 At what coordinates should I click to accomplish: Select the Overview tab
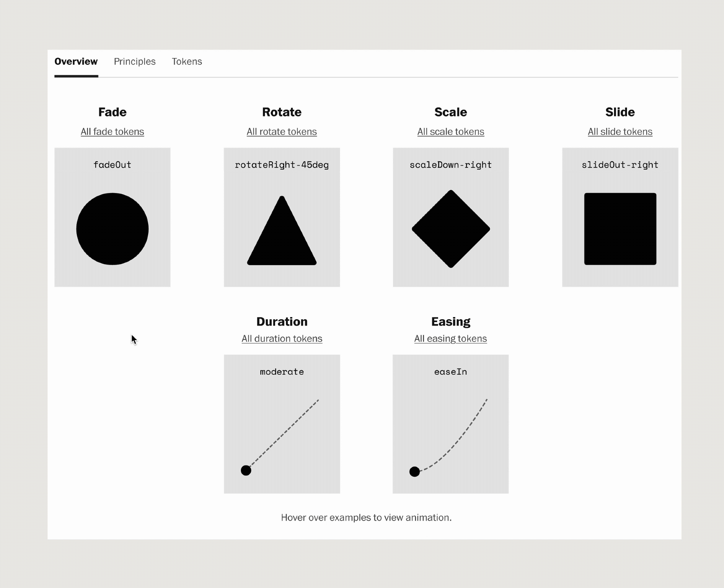tap(76, 62)
